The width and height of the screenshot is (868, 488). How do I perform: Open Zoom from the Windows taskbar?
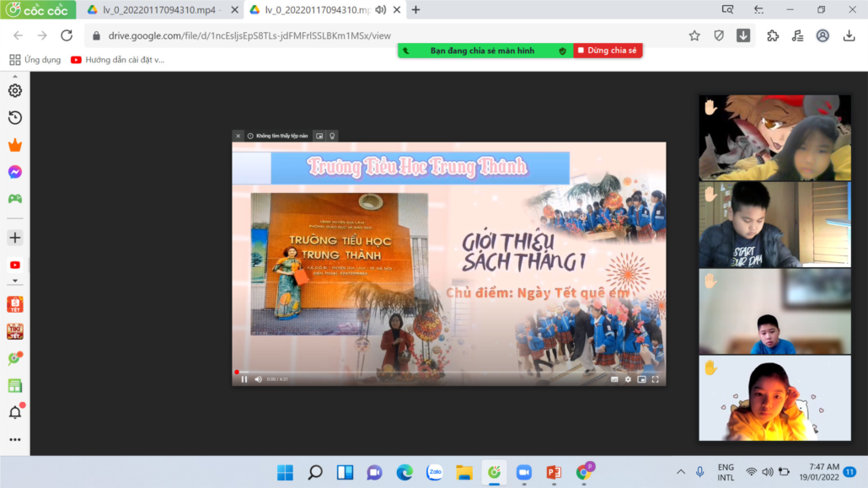tap(523, 472)
